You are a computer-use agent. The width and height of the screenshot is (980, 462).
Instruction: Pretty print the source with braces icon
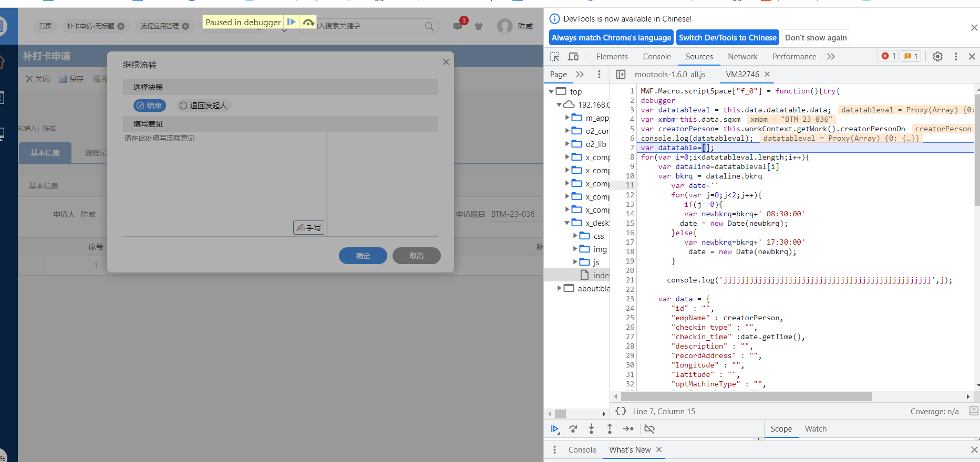(621, 411)
